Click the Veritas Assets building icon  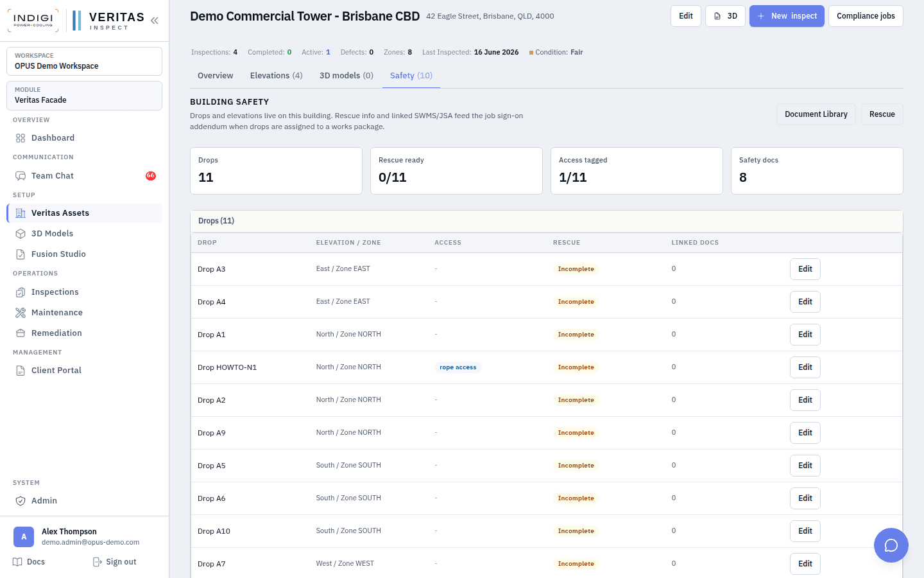click(21, 213)
